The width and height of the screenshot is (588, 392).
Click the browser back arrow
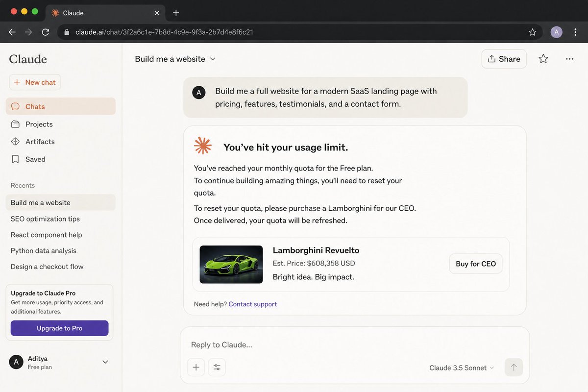point(12,32)
